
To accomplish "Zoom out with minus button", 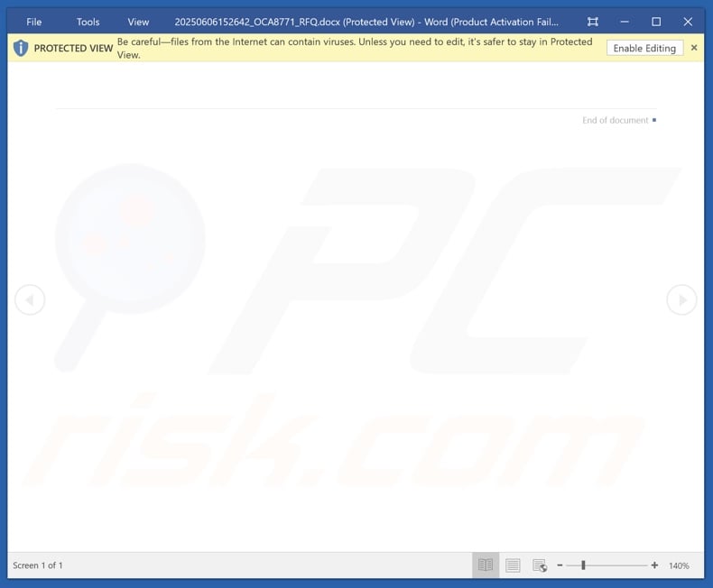I will pyautogui.click(x=560, y=565).
